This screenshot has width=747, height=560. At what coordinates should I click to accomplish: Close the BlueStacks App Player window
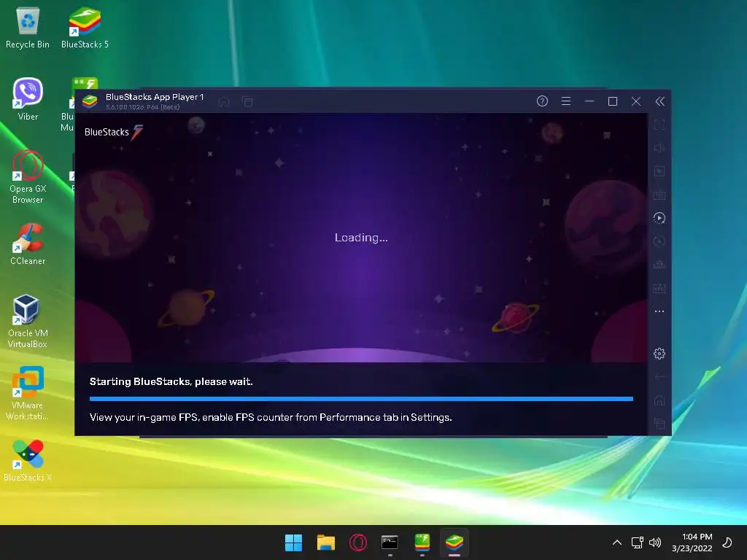pos(636,101)
